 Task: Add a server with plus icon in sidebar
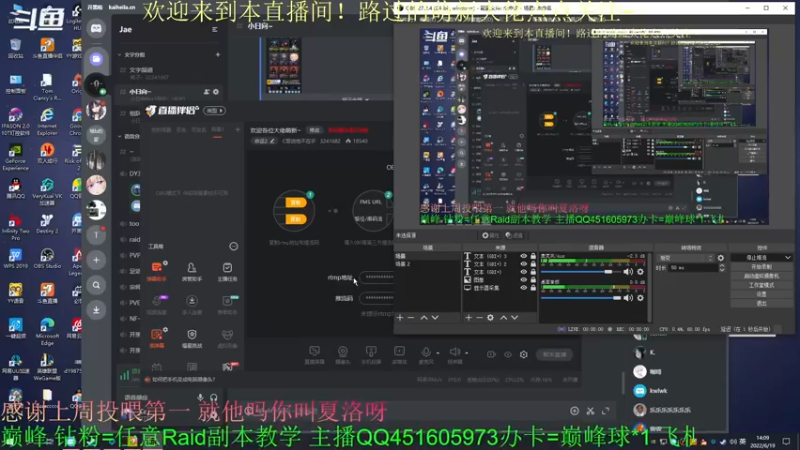coord(96,260)
